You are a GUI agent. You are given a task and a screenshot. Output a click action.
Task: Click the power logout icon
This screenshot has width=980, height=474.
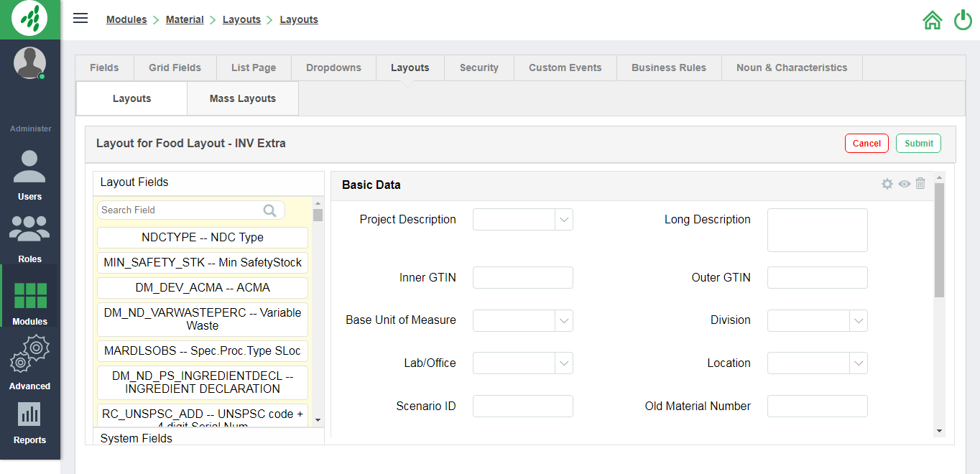pos(963,20)
